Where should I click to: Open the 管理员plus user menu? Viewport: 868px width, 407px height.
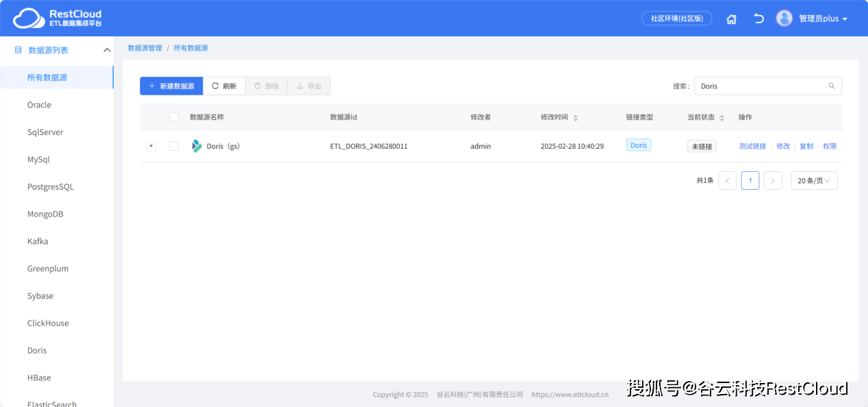tap(823, 18)
